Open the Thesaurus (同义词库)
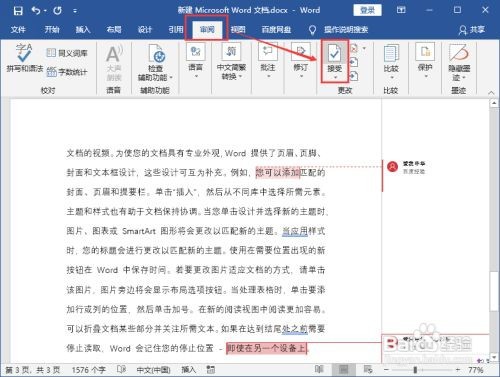The image size is (500, 377). [x=67, y=53]
